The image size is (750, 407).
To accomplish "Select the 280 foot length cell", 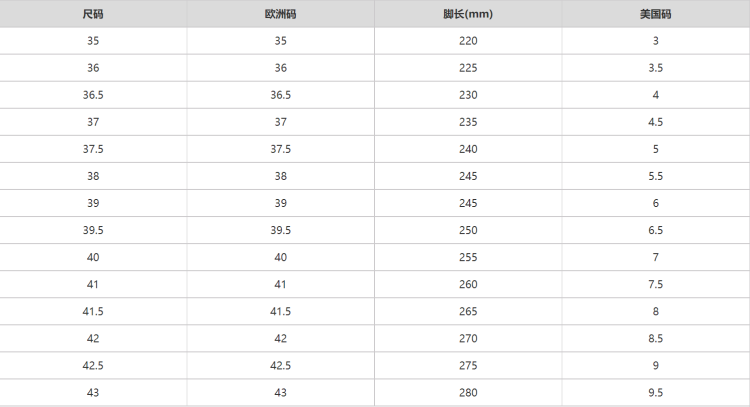I will [x=468, y=392].
